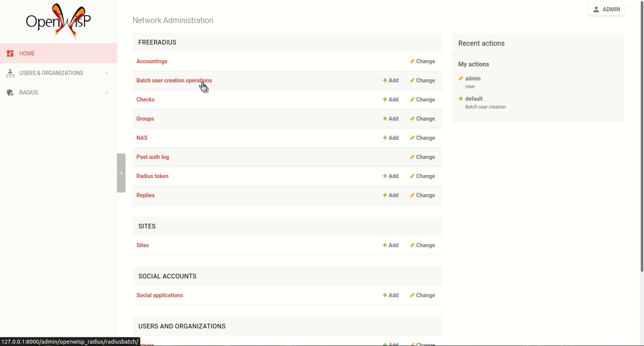Open Batch user creation operations link
Viewport: 644px width, 346px height.
[174, 80]
